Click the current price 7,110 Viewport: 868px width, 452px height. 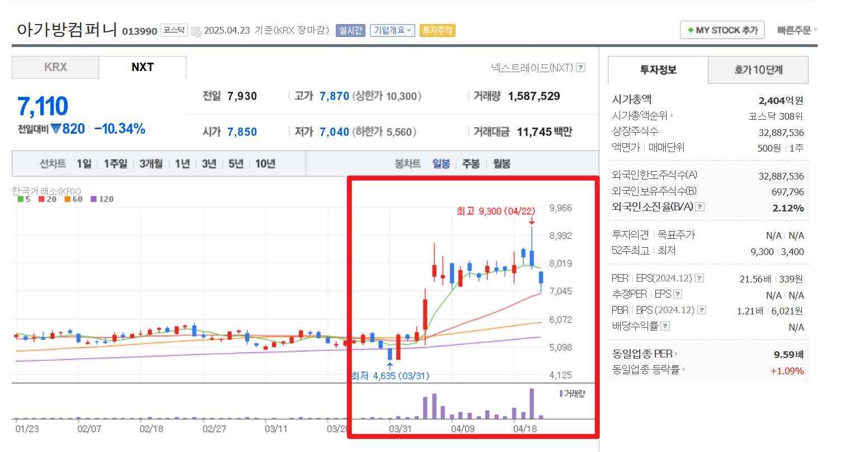tap(43, 106)
